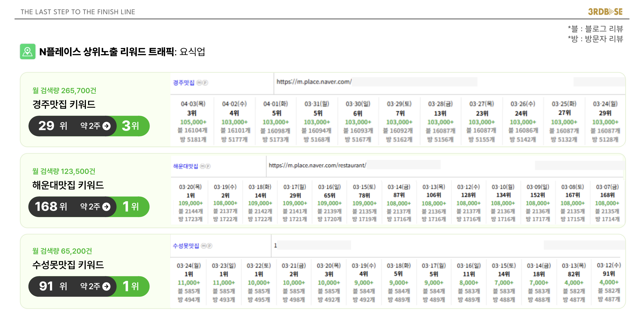
Task: Open the 수성못맛집 keyword link
Action: [186, 246]
